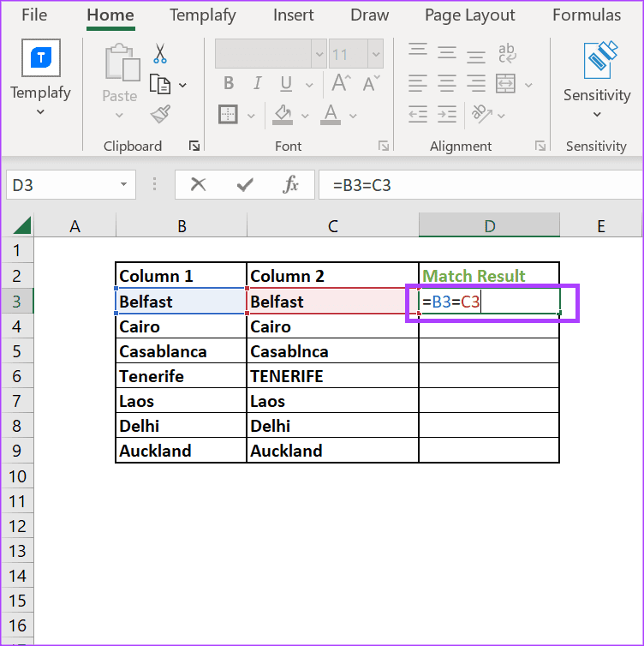Expand Font Color dropdown arrow
644x646 pixels.
(353, 117)
